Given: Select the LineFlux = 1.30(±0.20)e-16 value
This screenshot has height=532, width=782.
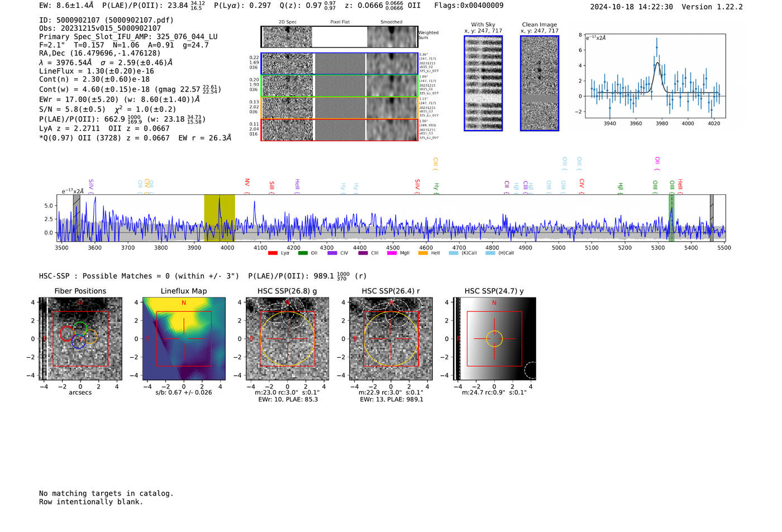Looking at the screenshot, I should click(x=97, y=71).
